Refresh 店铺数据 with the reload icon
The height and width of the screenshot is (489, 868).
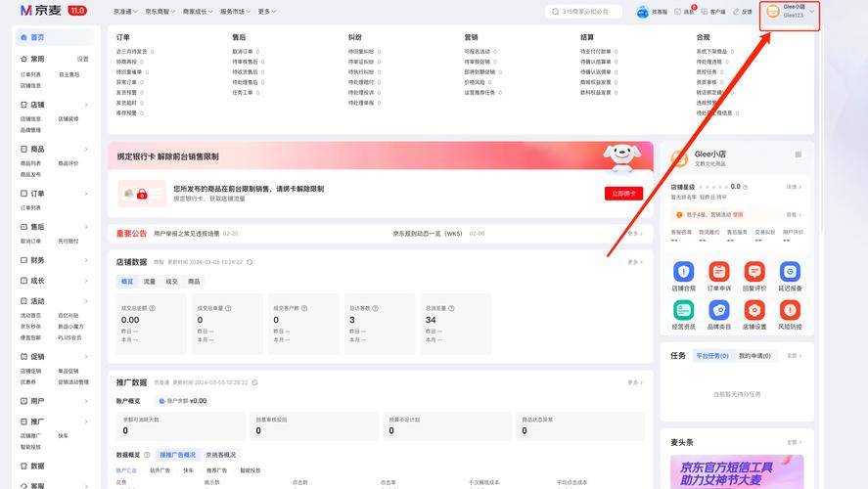pyautogui.click(x=250, y=262)
